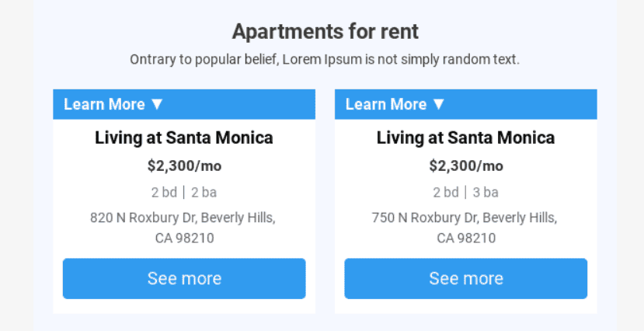Open the Living at Santa Monica title with 2 ba
Screen dimensions: 644x331
coord(184,138)
